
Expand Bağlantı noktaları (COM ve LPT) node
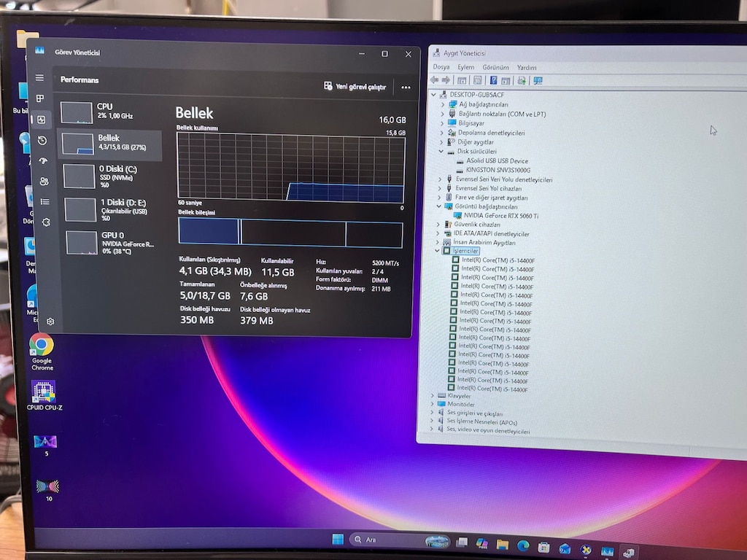(442, 114)
